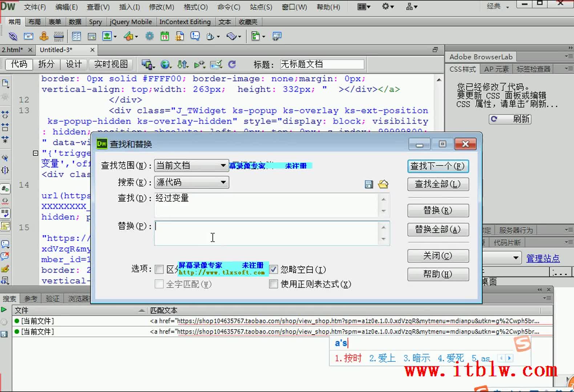Save the search query using disk icon
Image resolution: width=574 pixels, height=392 pixels.
[x=369, y=184]
